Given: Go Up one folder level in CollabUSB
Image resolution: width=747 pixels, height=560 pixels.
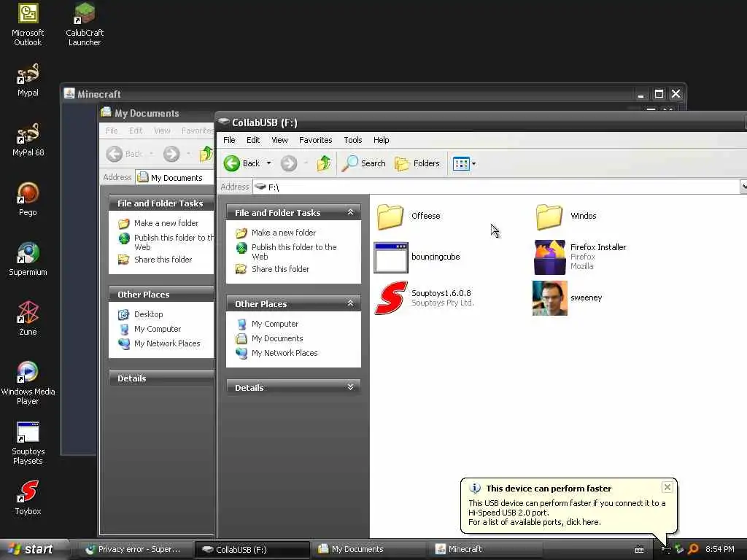Looking at the screenshot, I should (x=323, y=163).
